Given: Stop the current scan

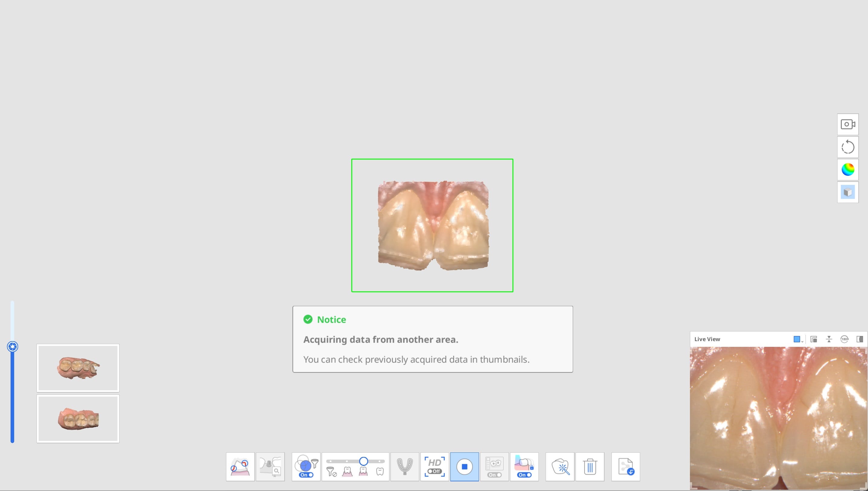Looking at the screenshot, I should 464,467.
